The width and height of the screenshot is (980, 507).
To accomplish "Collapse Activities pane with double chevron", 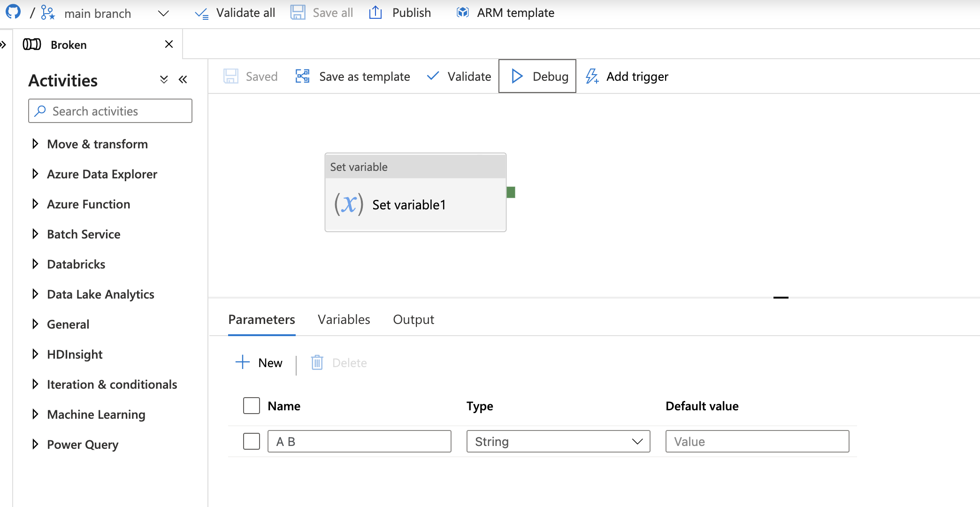I will [183, 80].
